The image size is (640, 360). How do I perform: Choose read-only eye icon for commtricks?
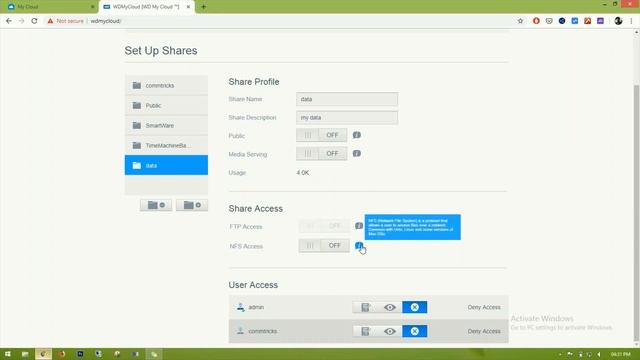coord(390,331)
